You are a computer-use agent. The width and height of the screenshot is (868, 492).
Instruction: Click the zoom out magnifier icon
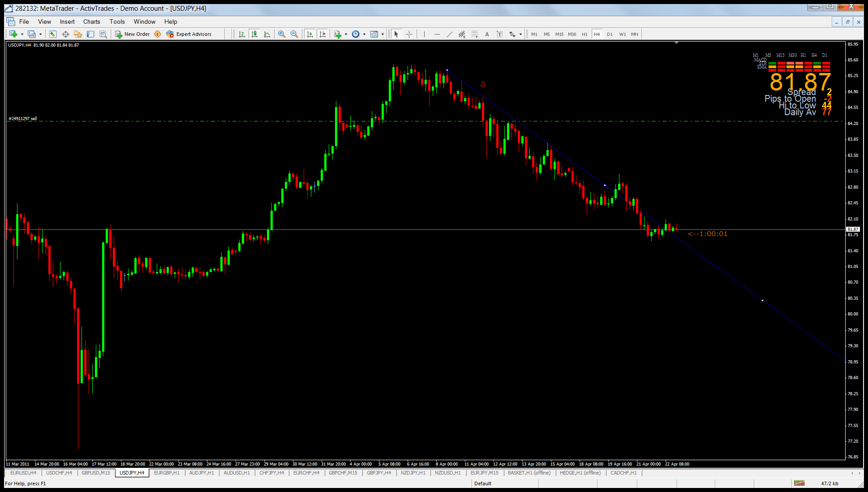click(x=294, y=34)
